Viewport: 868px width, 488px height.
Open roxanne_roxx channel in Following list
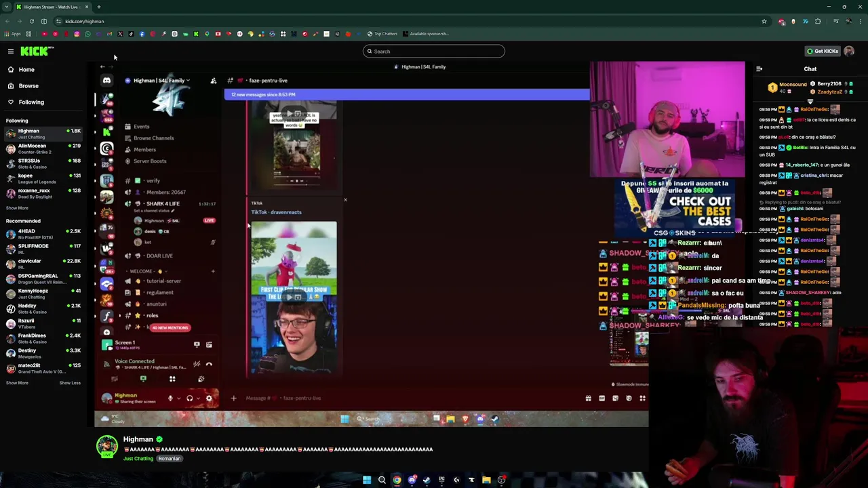pyautogui.click(x=43, y=193)
